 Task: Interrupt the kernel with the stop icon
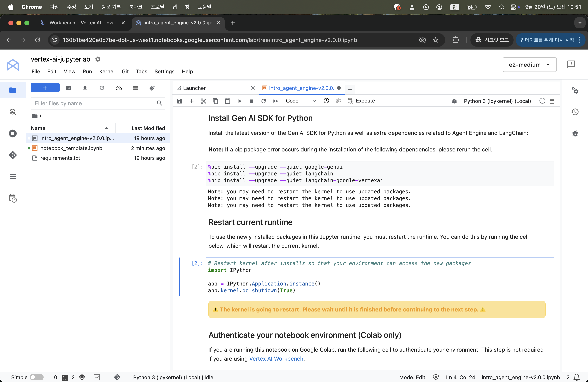click(252, 101)
